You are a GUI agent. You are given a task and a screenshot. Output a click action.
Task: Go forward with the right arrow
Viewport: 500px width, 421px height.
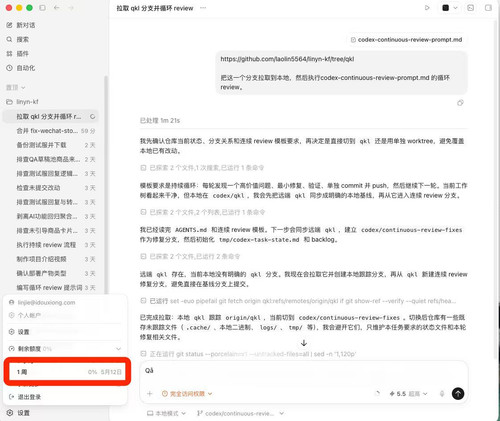point(71,8)
